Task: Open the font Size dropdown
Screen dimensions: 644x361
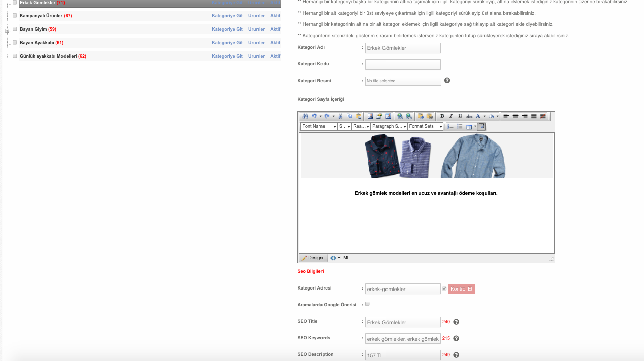Action: [x=344, y=126]
